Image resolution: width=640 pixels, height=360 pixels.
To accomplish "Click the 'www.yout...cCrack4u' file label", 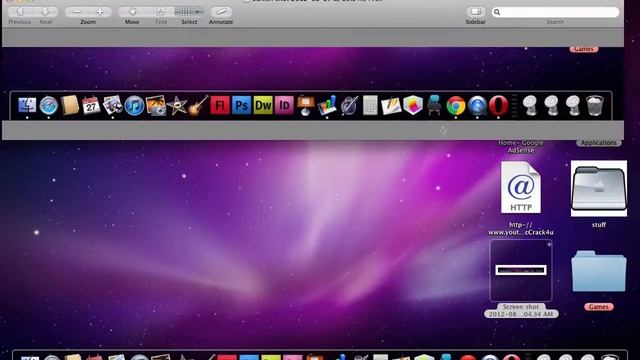I will [521, 229].
